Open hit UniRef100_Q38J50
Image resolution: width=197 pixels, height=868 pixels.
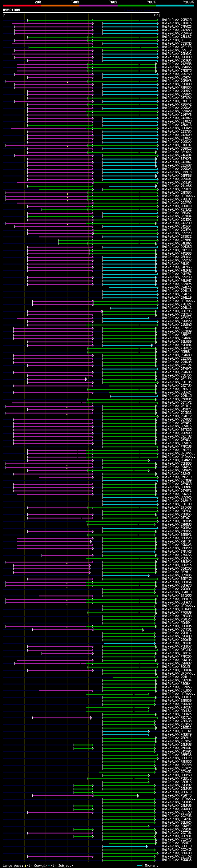(177, 376)
